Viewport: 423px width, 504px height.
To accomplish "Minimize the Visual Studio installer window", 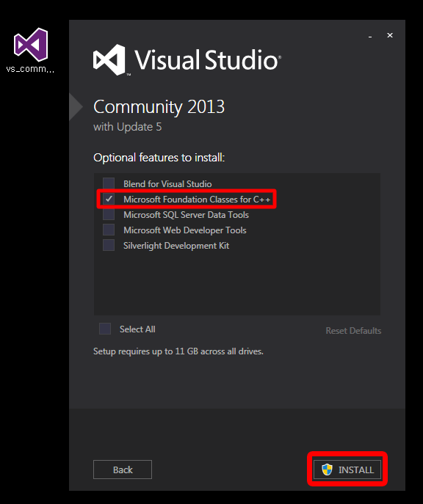I will click(370, 36).
